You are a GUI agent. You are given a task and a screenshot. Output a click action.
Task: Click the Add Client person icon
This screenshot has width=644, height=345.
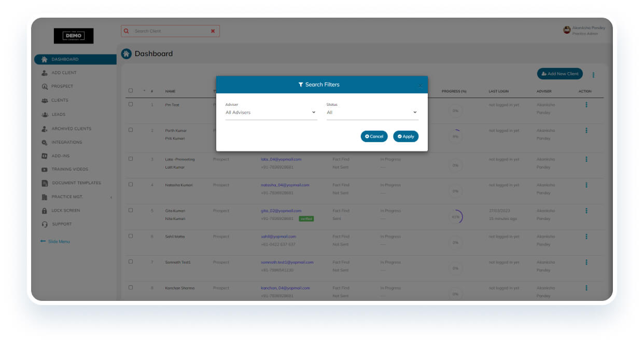[45, 73]
